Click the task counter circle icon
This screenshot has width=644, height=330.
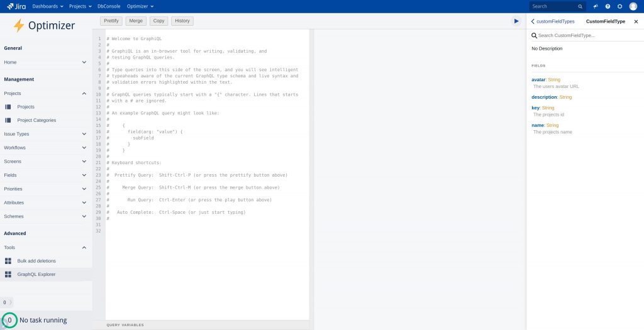[x=9, y=320]
